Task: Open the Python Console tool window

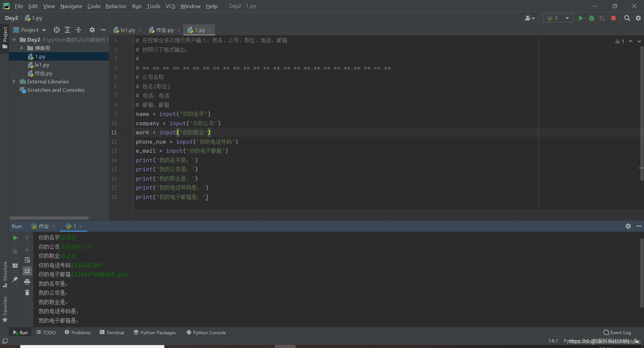Action: [x=206, y=333]
